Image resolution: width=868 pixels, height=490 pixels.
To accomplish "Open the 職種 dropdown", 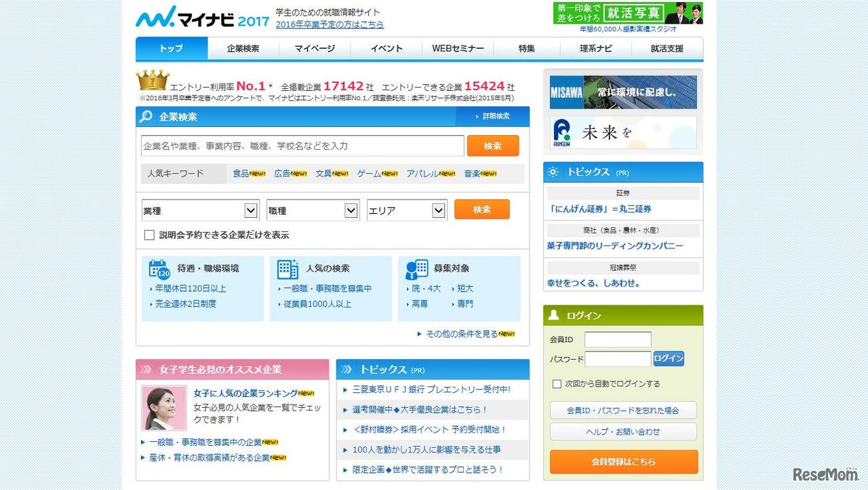I will (313, 210).
